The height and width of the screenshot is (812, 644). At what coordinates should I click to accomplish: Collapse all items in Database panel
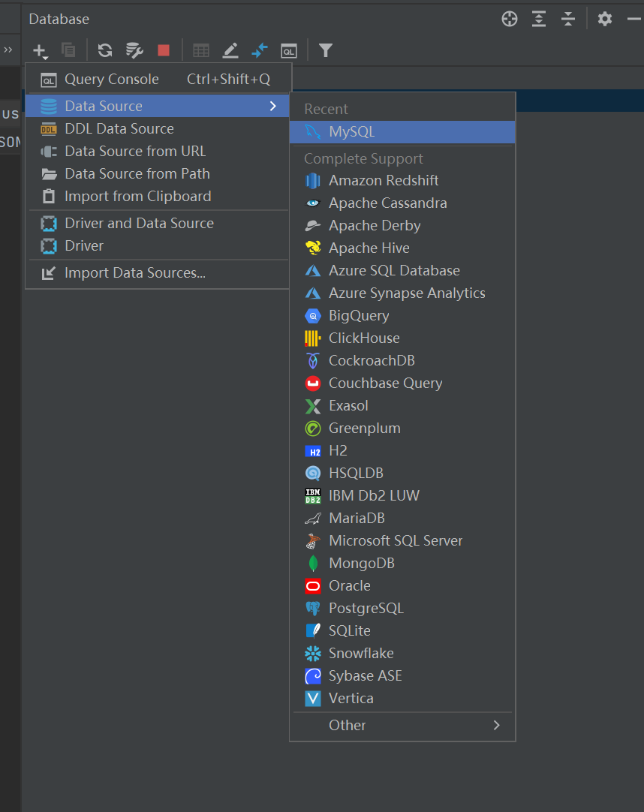coord(568,19)
